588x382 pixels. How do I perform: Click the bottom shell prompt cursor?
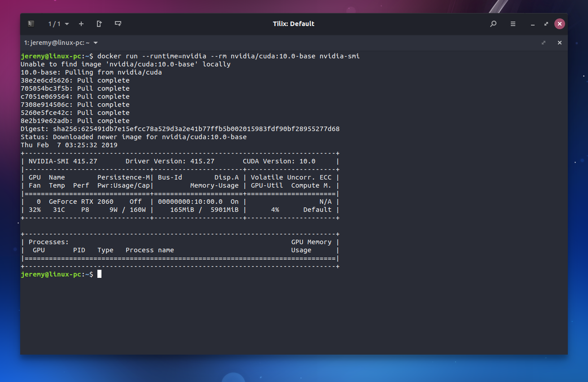point(99,274)
